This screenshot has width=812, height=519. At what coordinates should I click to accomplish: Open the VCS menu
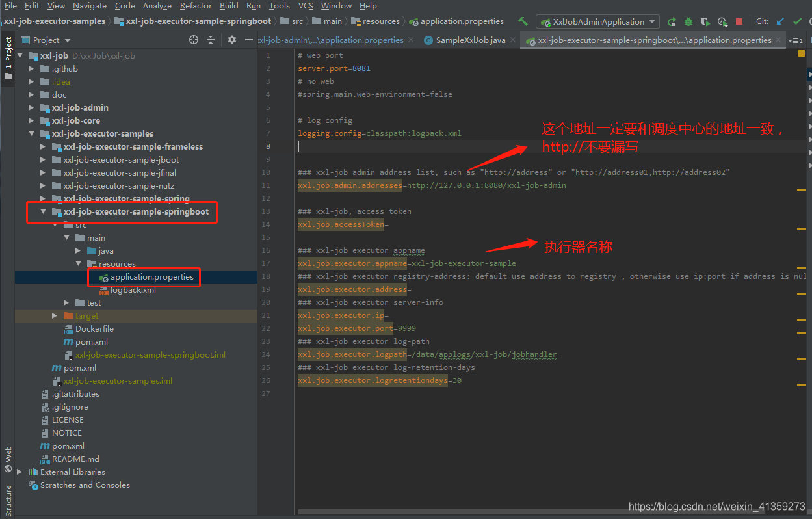[306, 6]
